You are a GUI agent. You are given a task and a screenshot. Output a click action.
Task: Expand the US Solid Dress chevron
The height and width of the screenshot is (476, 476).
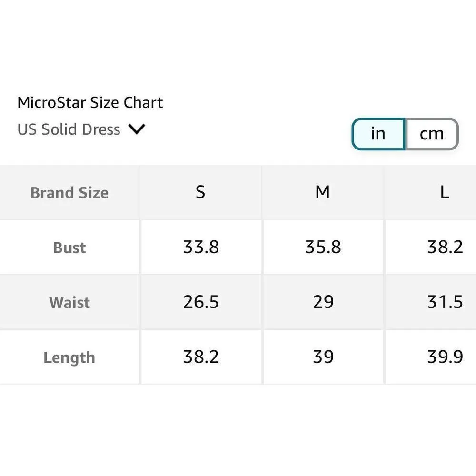[x=137, y=129]
